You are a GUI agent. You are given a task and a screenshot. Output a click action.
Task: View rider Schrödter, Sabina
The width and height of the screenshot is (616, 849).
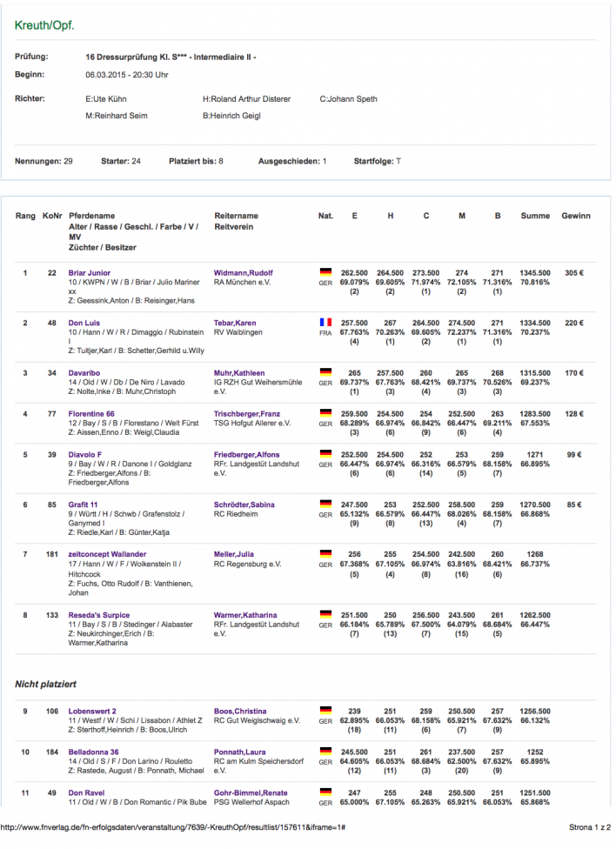tap(246, 504)
